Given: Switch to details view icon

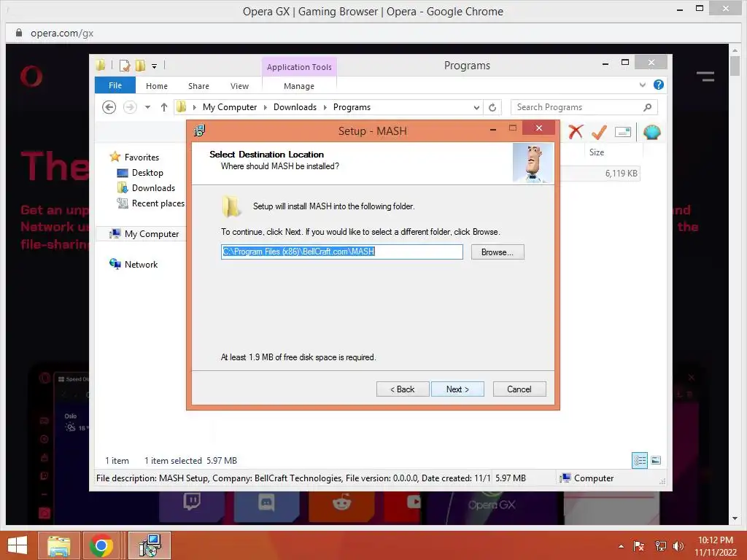Looking at the screenshot, I should coord(640,460).
